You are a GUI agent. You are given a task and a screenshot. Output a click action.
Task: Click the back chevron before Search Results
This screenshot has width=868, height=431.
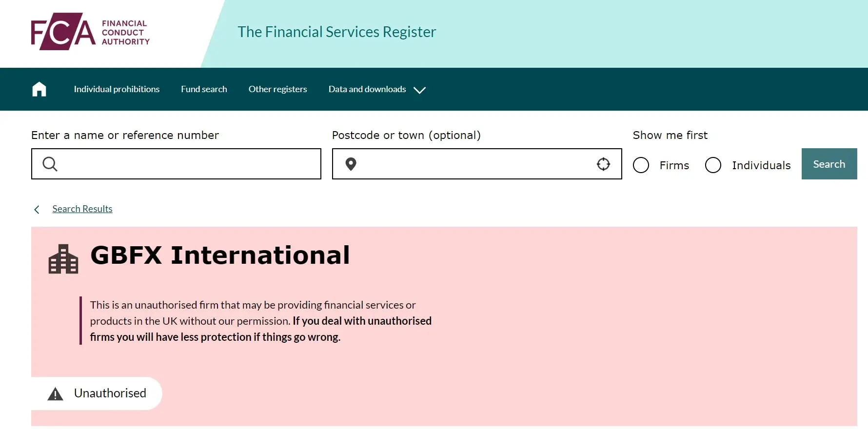(37, 210)
